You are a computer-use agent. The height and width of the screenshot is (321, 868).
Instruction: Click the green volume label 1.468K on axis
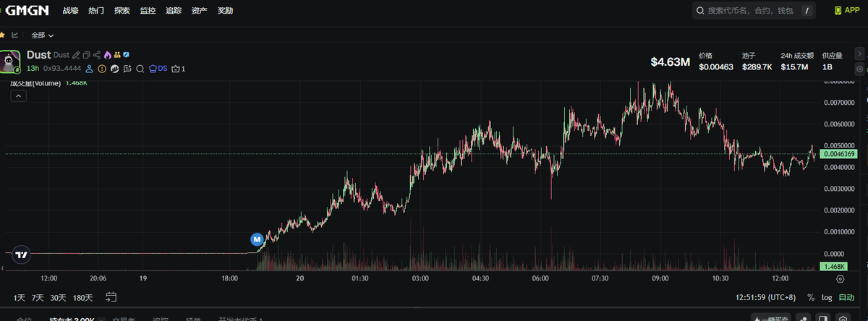click(833, 267)
